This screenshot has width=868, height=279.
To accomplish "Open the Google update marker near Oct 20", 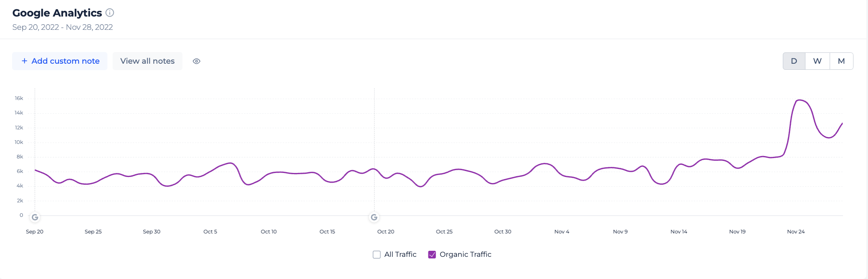I will pos(374,217).
